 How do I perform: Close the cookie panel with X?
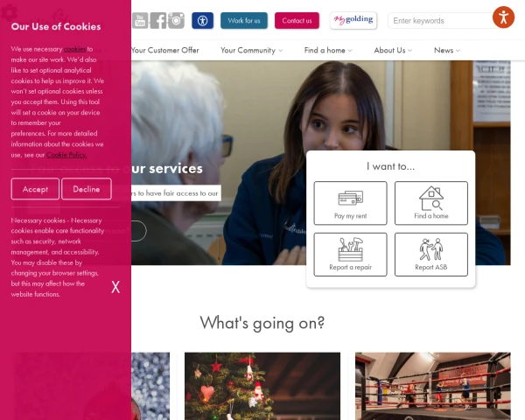point(115,287)
